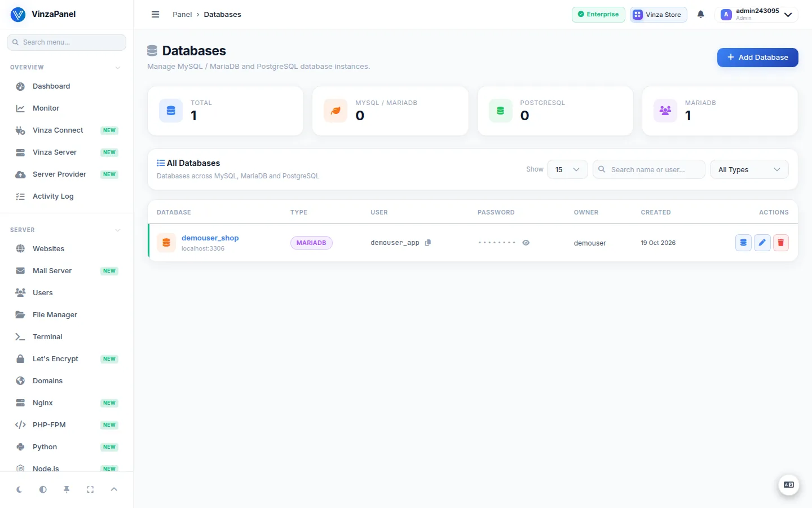Viewport: 812px width, 508px height.
Task: Open the Show 15 entries dropdown
Action: click(x=567, y=169)
